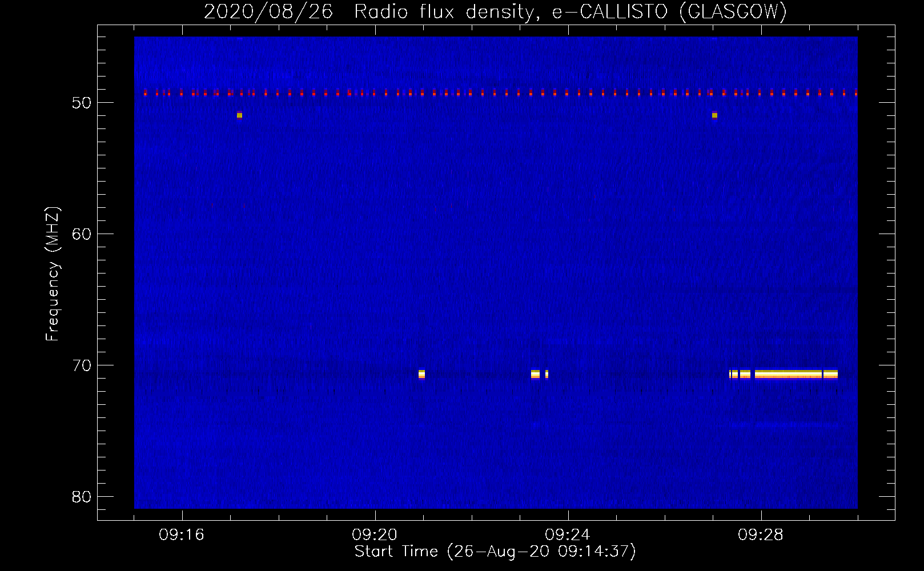Screen dimensions: 924x571
Task: Click the bright burst at 71 MHz before 09:24
Action: tap(535, 375)
